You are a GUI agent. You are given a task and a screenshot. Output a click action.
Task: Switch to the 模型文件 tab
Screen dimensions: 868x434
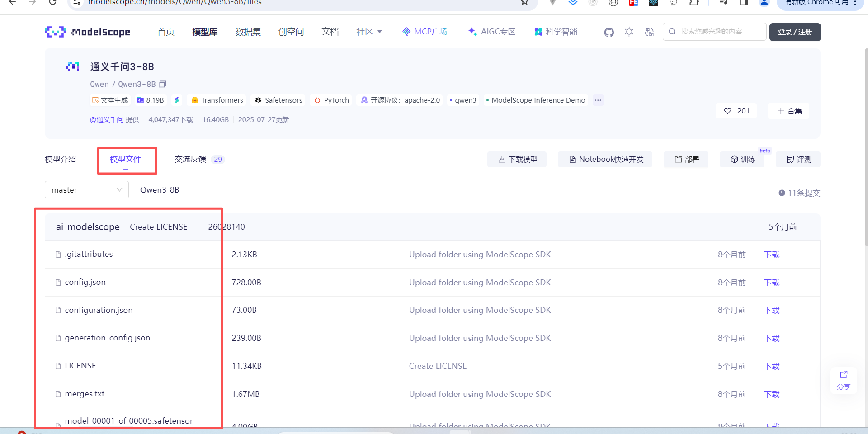click(126, 159)
